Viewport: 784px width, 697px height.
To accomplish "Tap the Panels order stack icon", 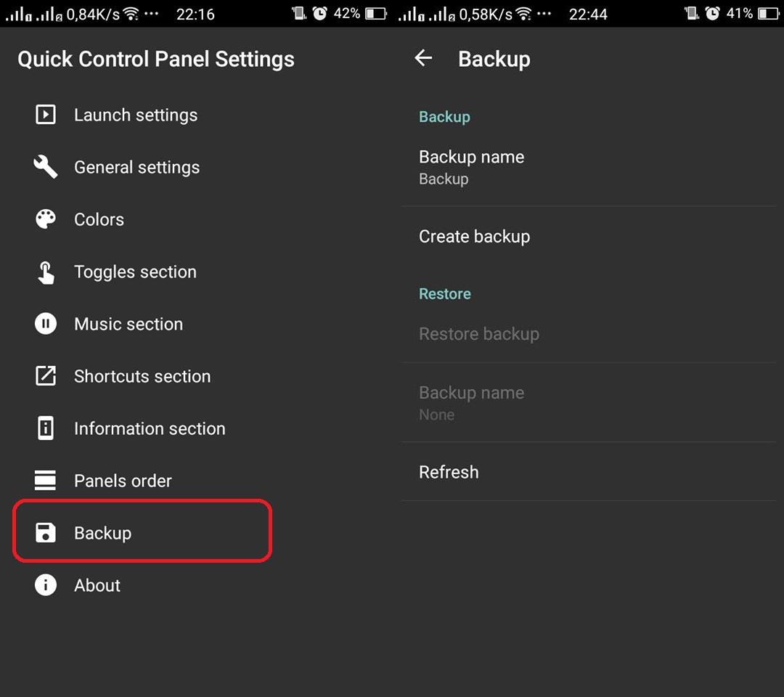I will click(46, 481).
